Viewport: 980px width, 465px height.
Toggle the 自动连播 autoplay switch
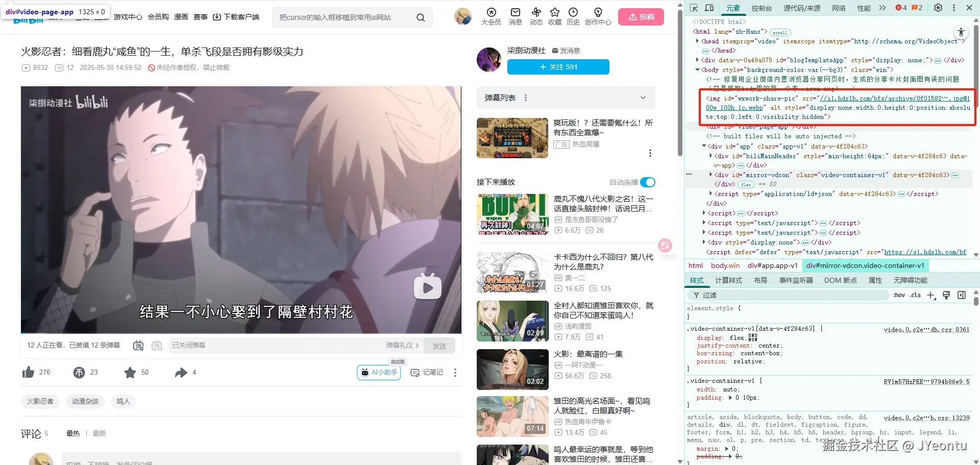648,182
